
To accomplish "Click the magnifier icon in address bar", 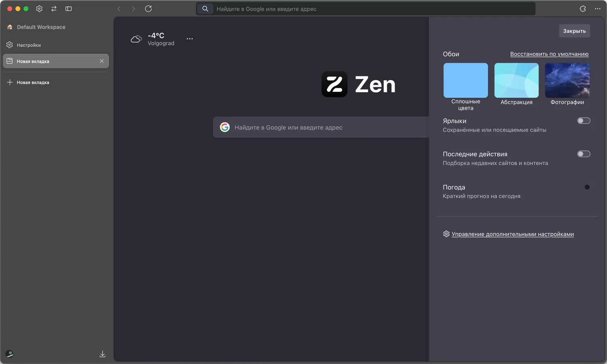I will (x=205, y=8).
